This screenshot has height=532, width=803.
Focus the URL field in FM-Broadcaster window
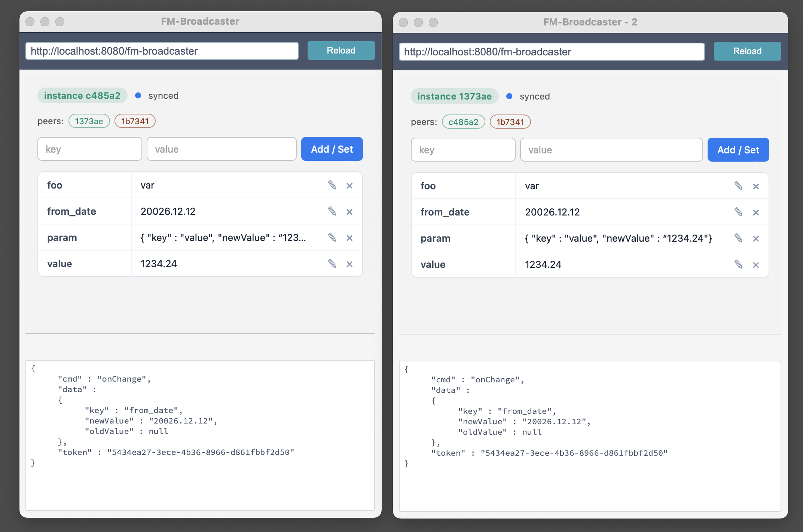[162, 51]
